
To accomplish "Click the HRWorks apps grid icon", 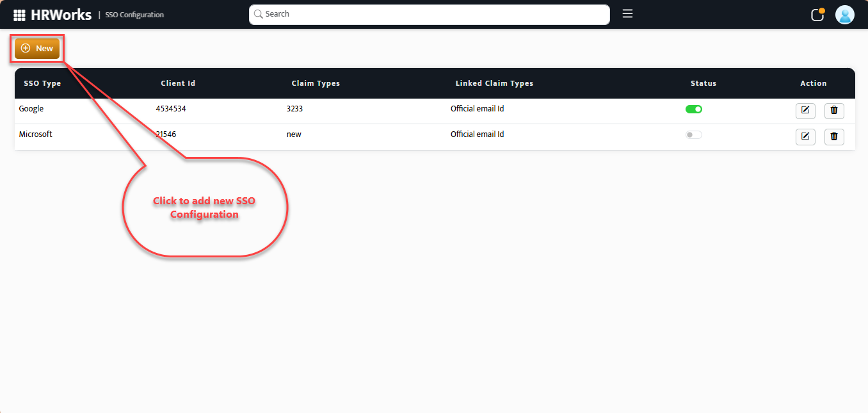I will (19, 14).
